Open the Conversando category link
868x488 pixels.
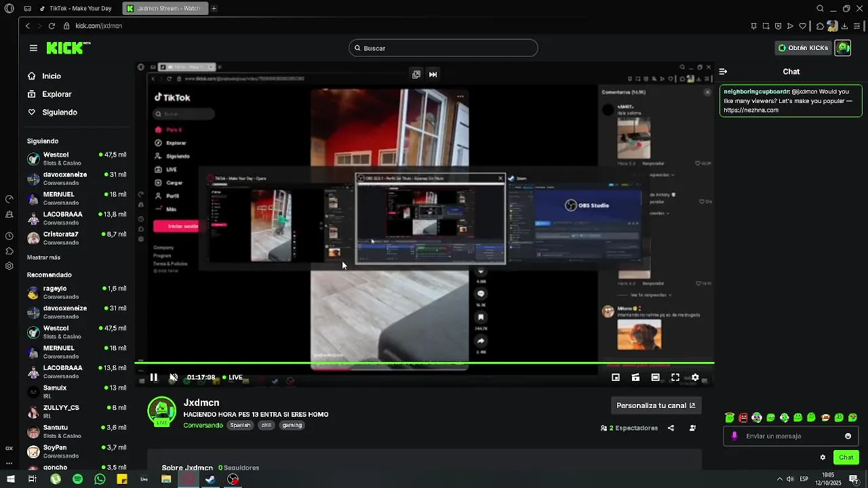(203, 426)
